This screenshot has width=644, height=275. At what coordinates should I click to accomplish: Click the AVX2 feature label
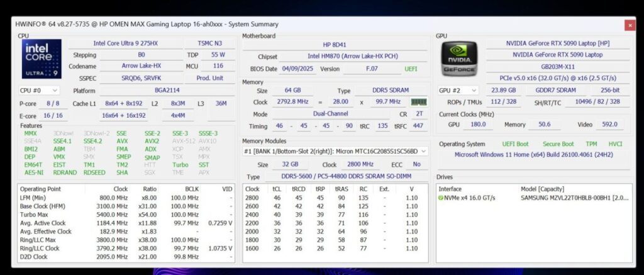click(x=152, y=141)
